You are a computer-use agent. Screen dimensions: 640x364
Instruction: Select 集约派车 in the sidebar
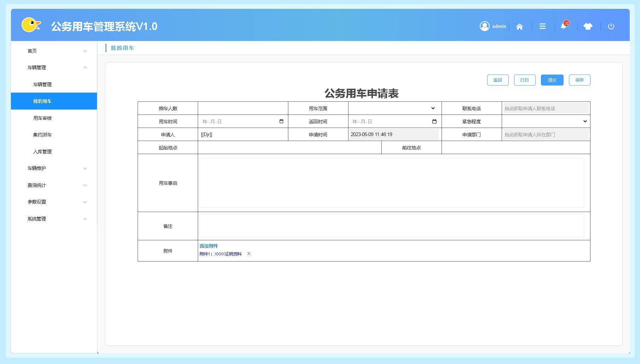coord(42,135)
